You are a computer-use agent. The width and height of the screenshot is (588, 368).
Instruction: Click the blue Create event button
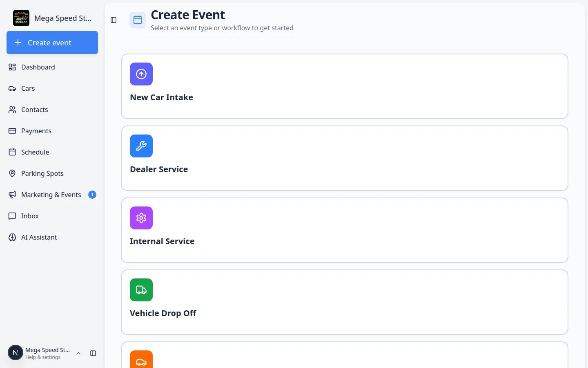tap(52, 43)
